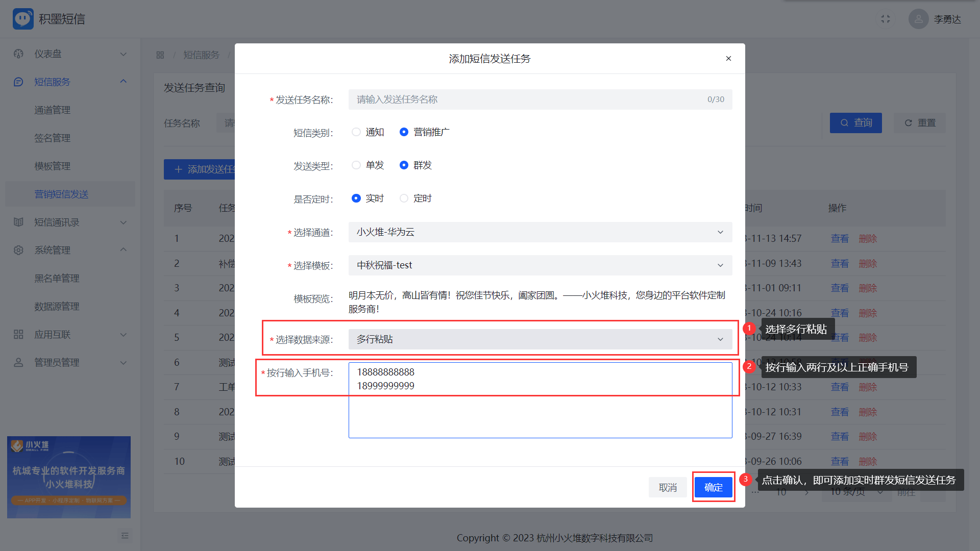980x551 pixels.
Task: Collapse the sidebar with the bottom icon
Action: [125, 536]
